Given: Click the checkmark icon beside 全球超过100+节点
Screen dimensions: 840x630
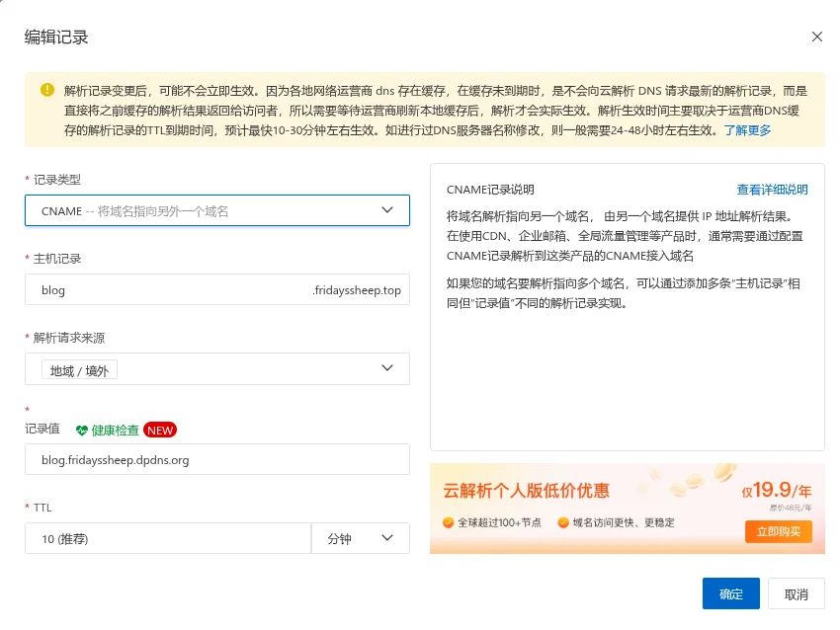Looking at the screenshot, I should coord(447,524).
